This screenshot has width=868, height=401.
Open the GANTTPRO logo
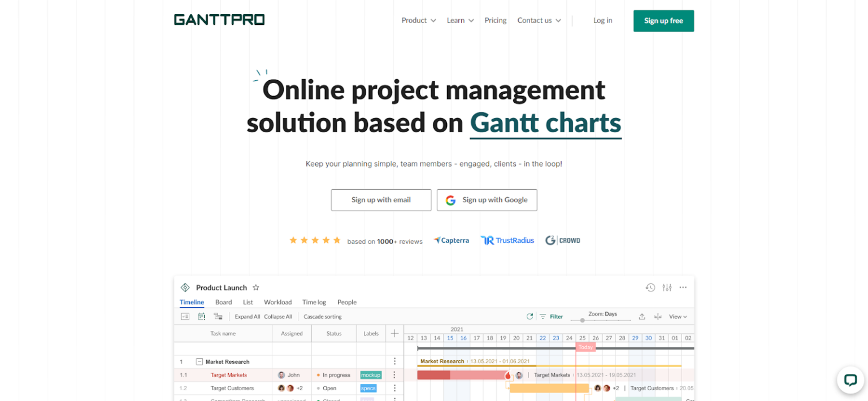pyautogui.click(x=219, y=20)
